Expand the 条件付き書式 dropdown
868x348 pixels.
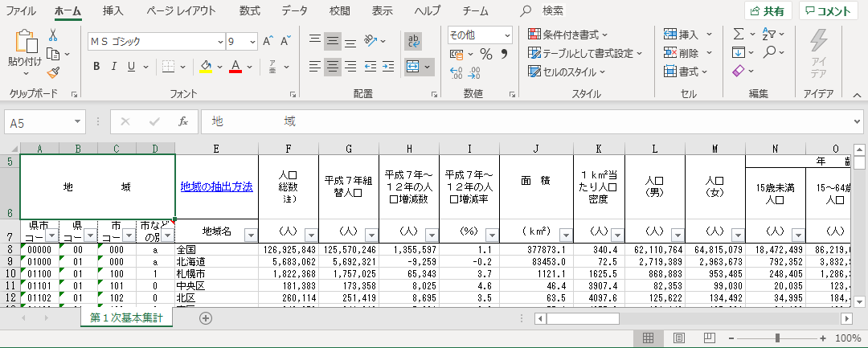(x=567, y=35)
